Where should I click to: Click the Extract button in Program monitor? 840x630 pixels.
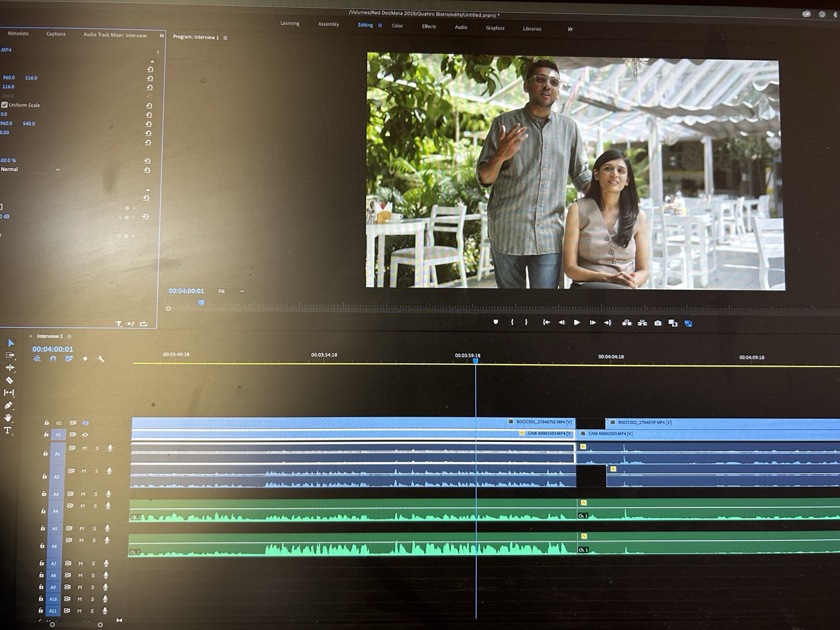642,323
